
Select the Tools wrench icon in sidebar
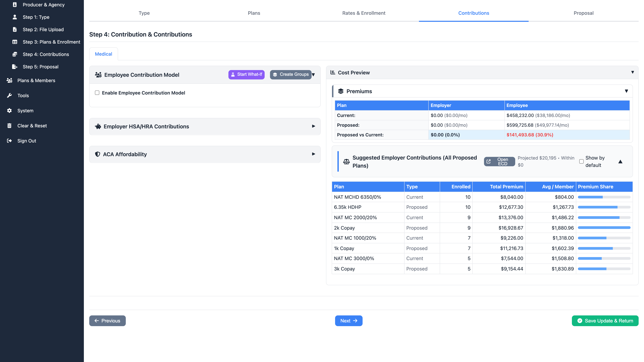[10, 95]
